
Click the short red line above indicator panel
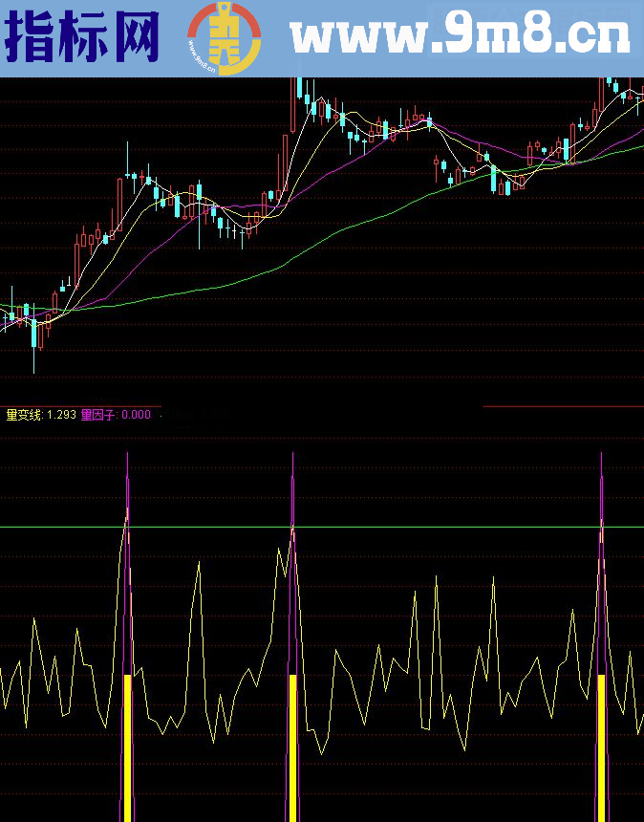tap(562, 407)
